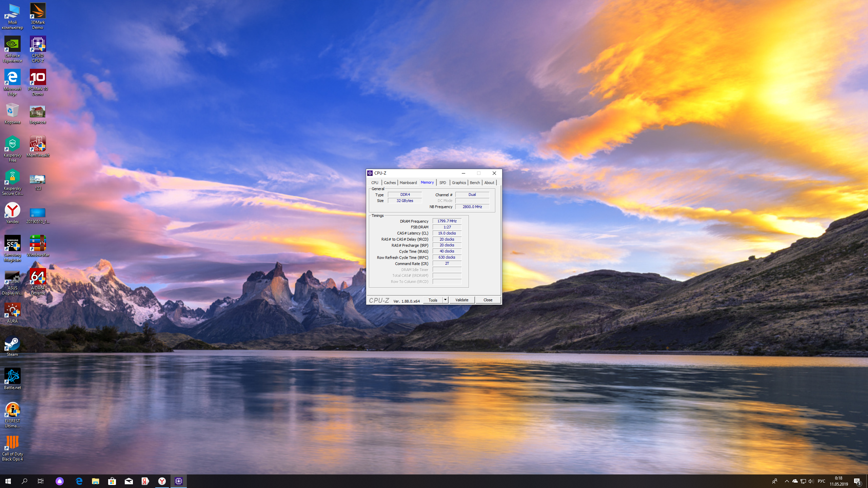
Task: Expand the Tools dropdown arrow in CPU-Z
Action: (445, 300)
